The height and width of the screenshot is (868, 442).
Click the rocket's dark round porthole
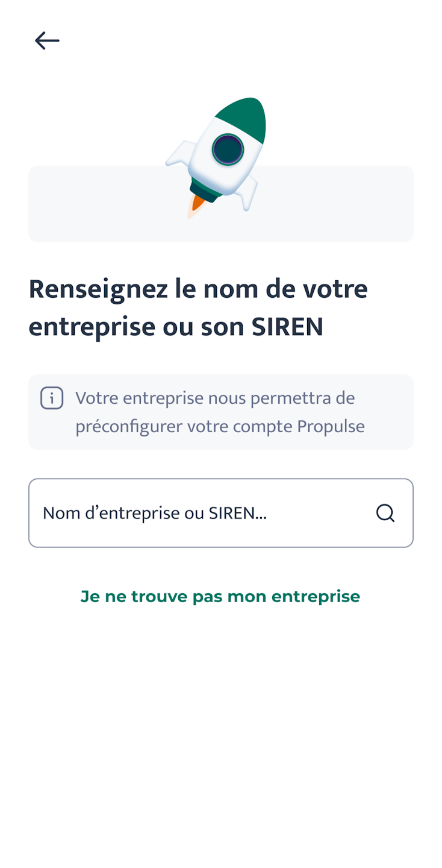(x=228, y=149)
